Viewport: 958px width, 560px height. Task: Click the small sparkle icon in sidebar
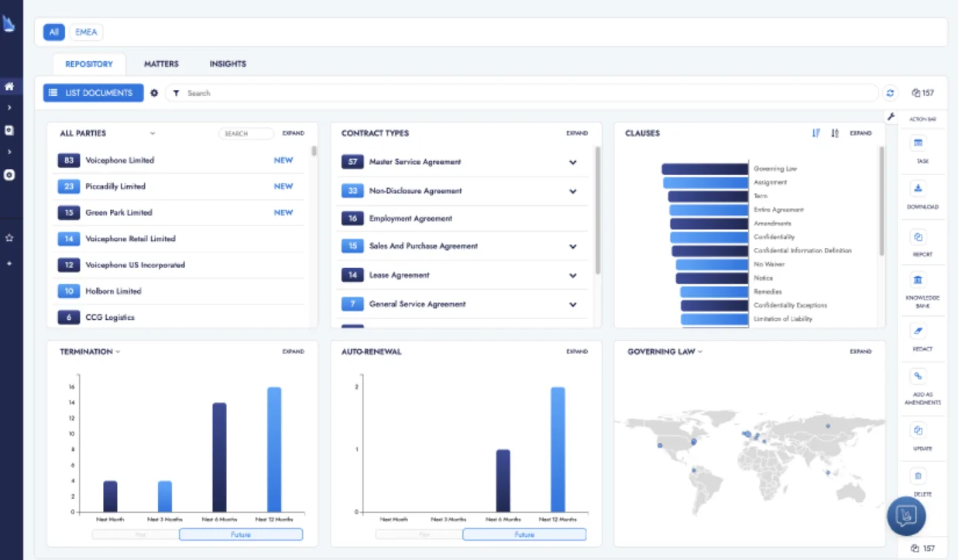click(9, 263)
